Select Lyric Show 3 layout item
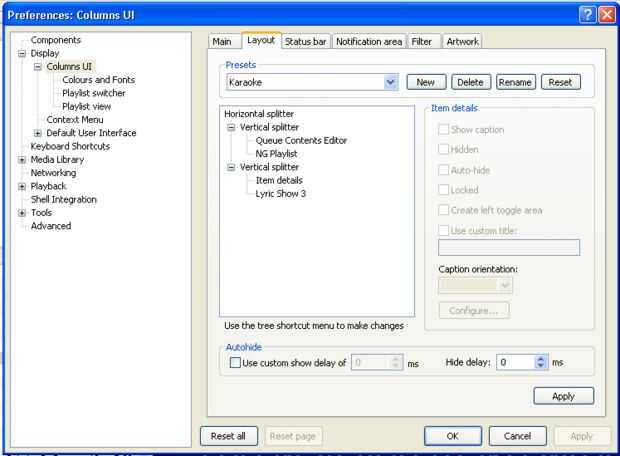 (x=281, y=194)
